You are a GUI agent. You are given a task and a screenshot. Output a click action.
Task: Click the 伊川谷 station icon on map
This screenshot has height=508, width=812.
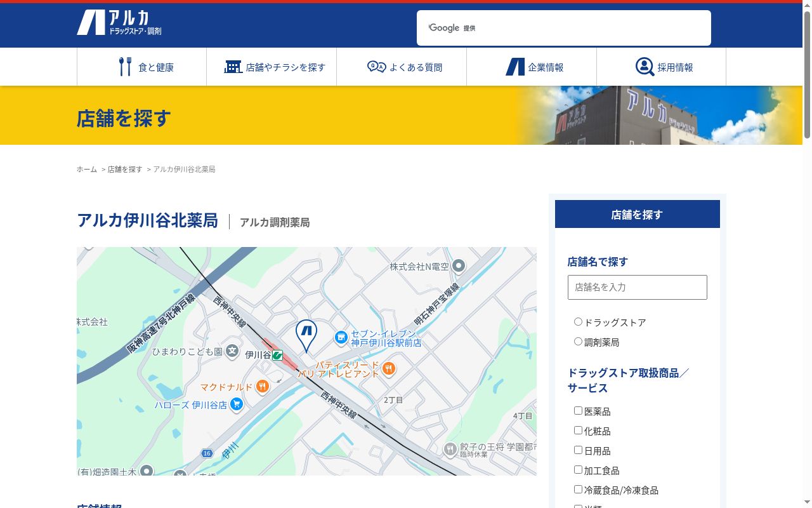click(277, 356)
